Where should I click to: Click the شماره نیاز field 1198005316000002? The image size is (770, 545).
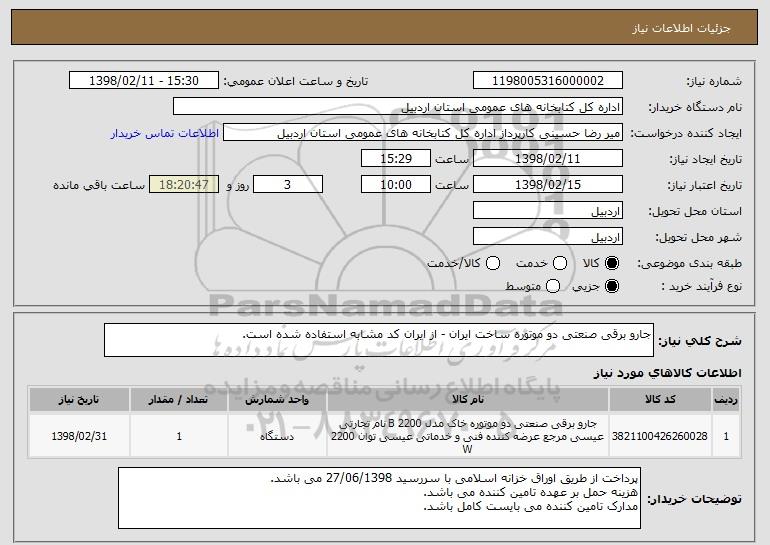click(x=548, y=81)
